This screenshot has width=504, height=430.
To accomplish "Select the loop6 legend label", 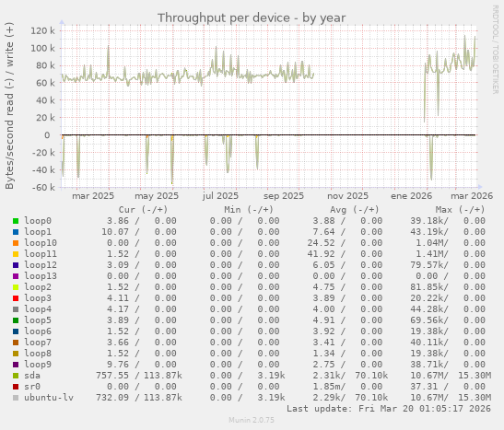I will [x=38, y=331].
